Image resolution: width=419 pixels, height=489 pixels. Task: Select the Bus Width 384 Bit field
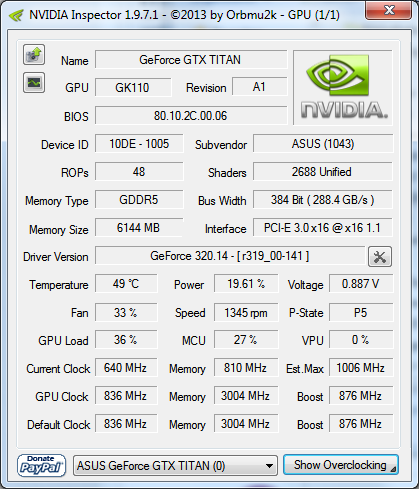[323, 200]
